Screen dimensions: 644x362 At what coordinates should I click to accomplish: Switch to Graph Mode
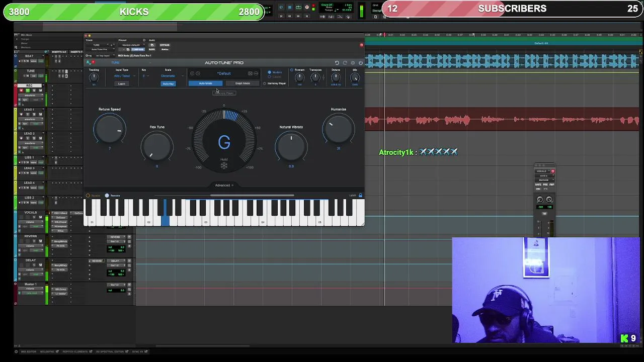243,83
